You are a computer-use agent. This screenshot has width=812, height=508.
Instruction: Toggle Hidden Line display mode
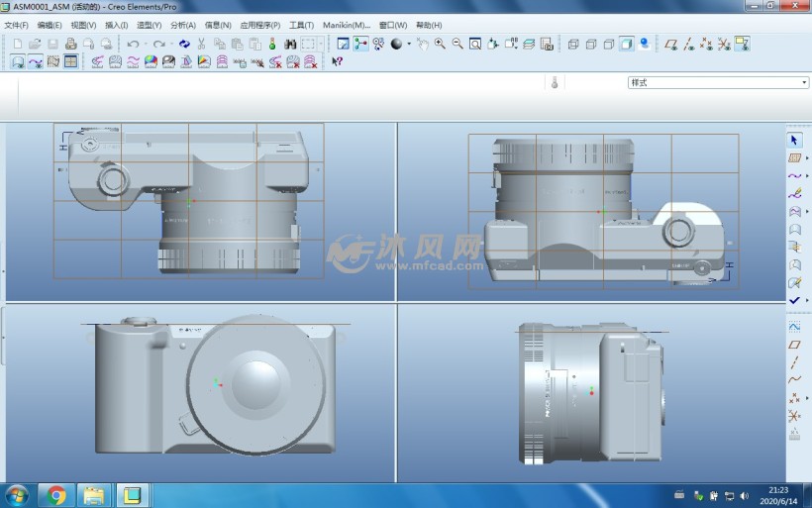(x=591, y=44)
